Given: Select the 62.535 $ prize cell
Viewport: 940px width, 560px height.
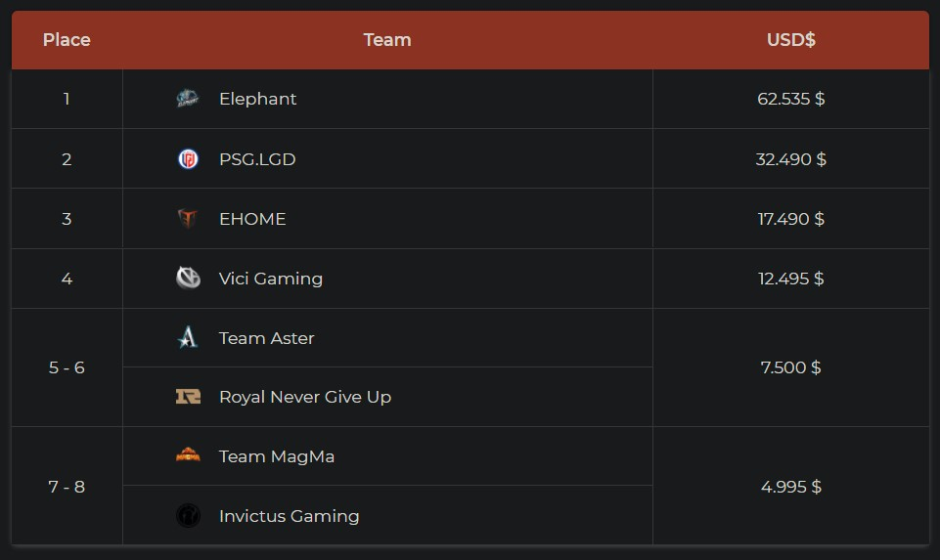Looking at the screenshot, I should point(791,99).
